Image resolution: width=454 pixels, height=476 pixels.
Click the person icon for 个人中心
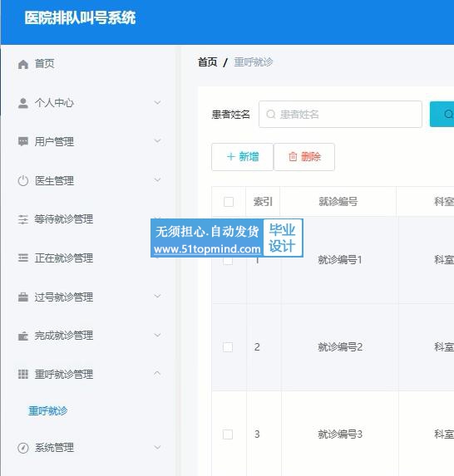coord(23,103)
